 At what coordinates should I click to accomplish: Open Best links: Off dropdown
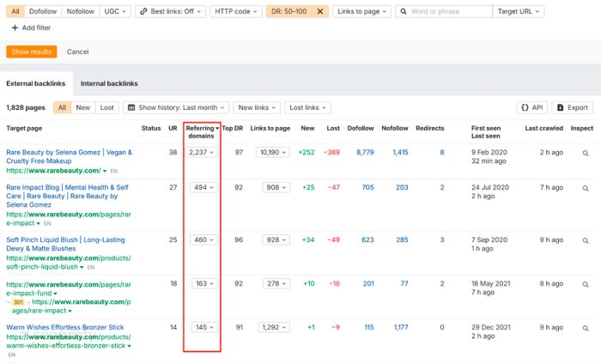point(170,11)
